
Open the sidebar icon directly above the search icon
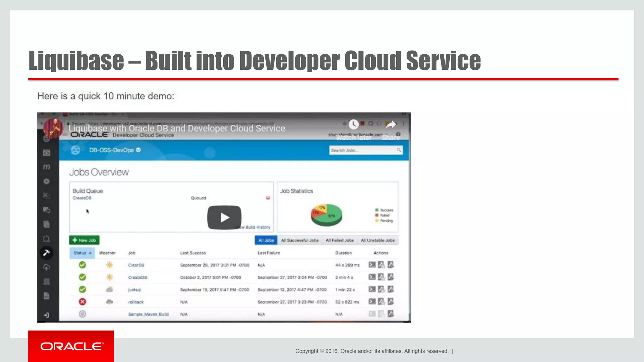[x=47, y=224]
